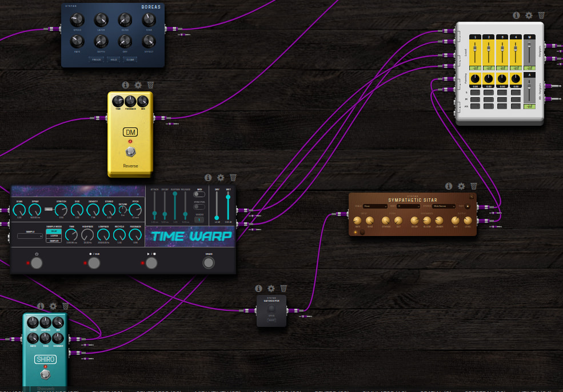Click the Sympathetic Sitar Level knob

point(468,221)
